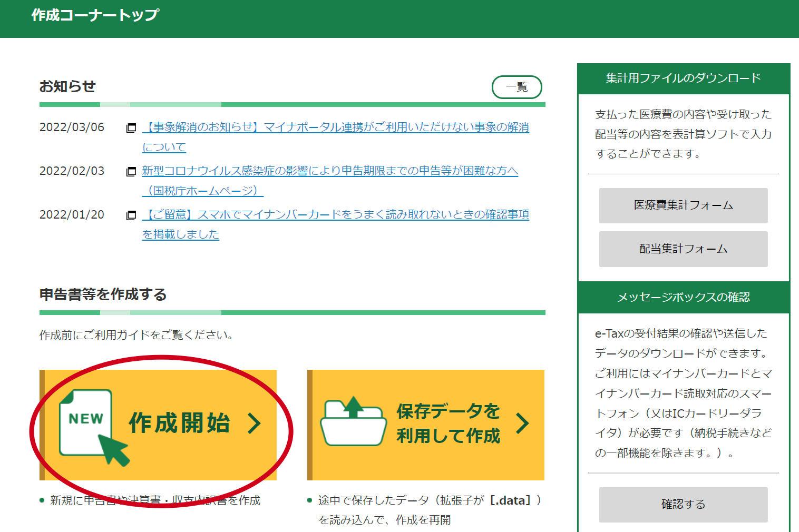799x532 pixels.
Task: Open the スマホでマイナンバーカード ご留意 link
Action: 335,215
